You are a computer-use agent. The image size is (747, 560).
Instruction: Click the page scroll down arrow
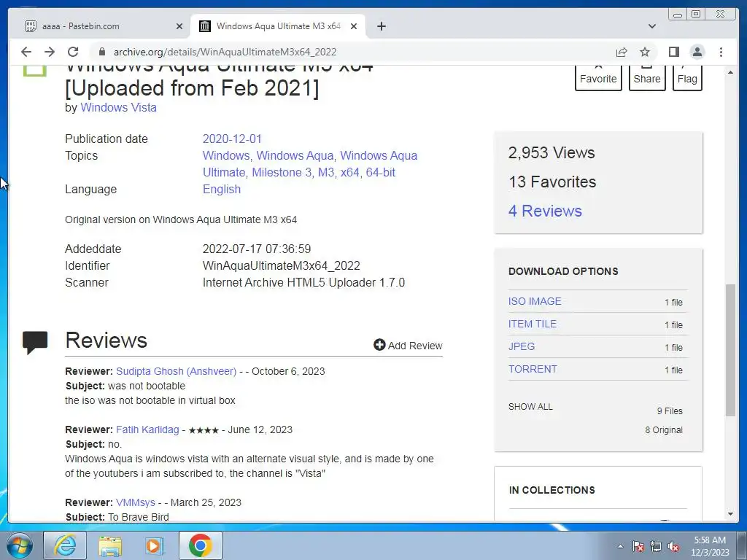click(730, 514)
